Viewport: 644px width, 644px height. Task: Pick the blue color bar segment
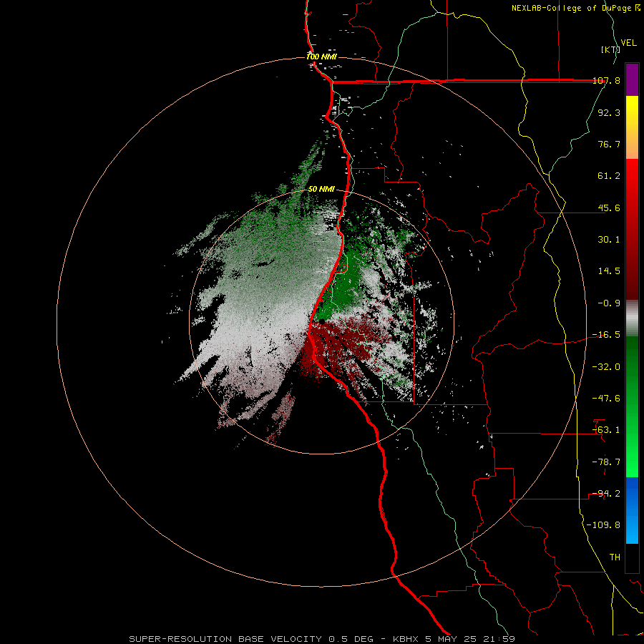632,510
